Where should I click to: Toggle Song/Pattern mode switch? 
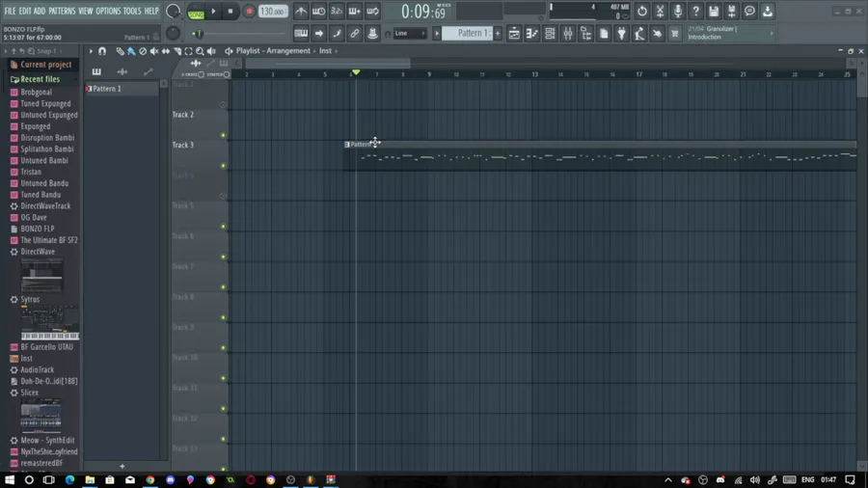(196, 11)
